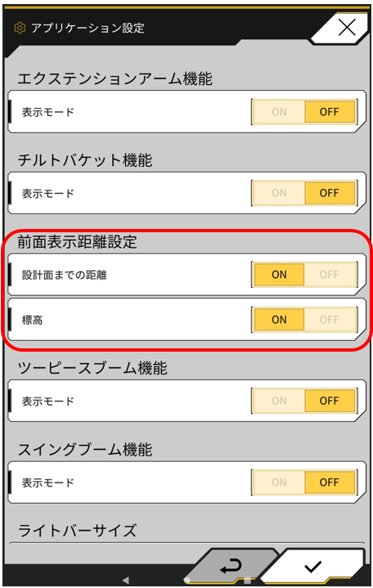Select OFF for エクステンションアーム機能 表示モード
Viewport: 373px width, 588px height.
330,112
